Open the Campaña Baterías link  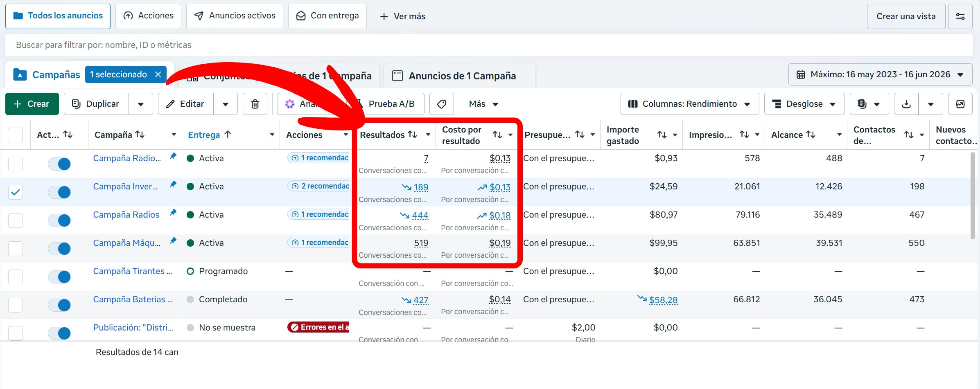pos(133,299)
